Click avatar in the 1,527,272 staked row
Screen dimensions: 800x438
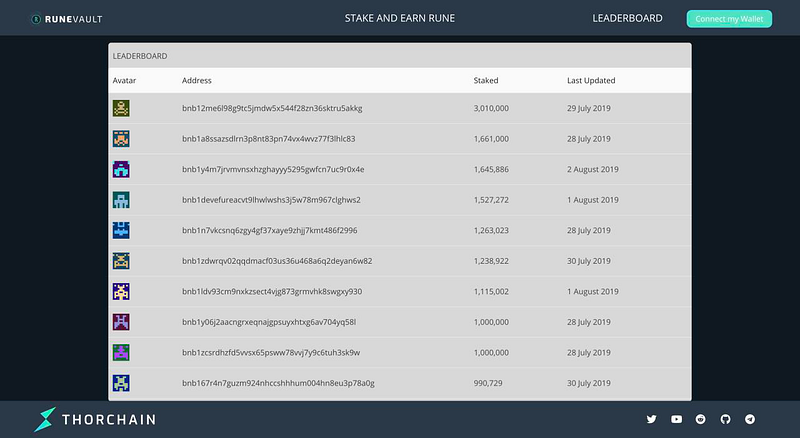coord(121,200)
